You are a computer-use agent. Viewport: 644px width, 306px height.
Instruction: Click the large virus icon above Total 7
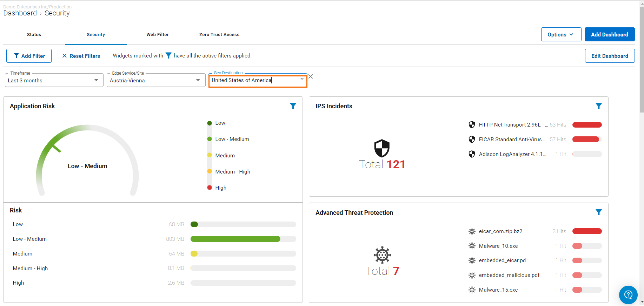pyautogui.click(x=382, y=255)
